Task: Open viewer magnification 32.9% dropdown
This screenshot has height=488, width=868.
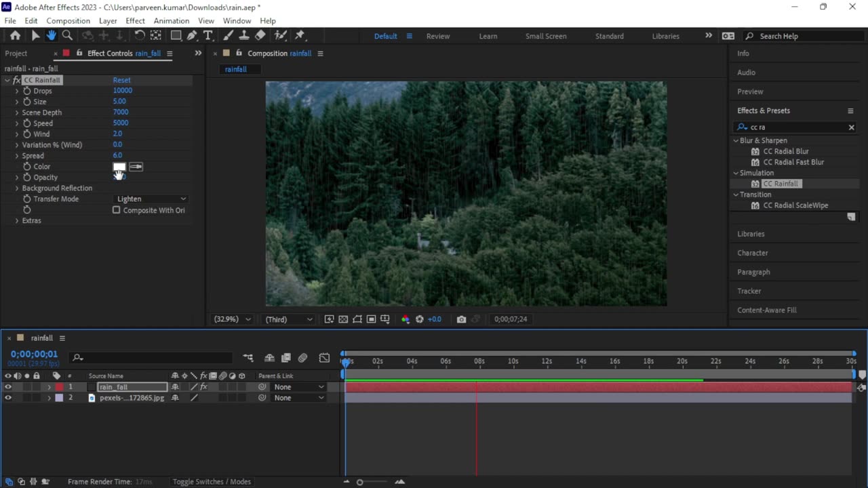Action: coord(232,319)
